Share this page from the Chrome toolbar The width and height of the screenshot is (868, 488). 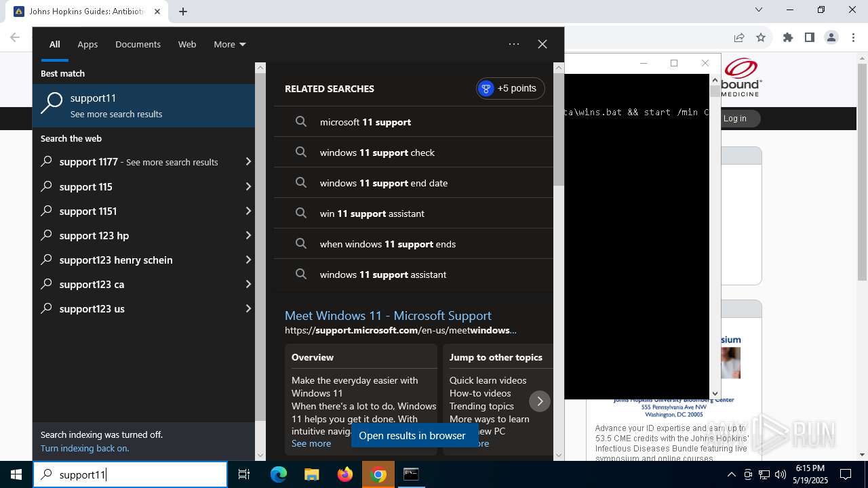tap(739, 37)
